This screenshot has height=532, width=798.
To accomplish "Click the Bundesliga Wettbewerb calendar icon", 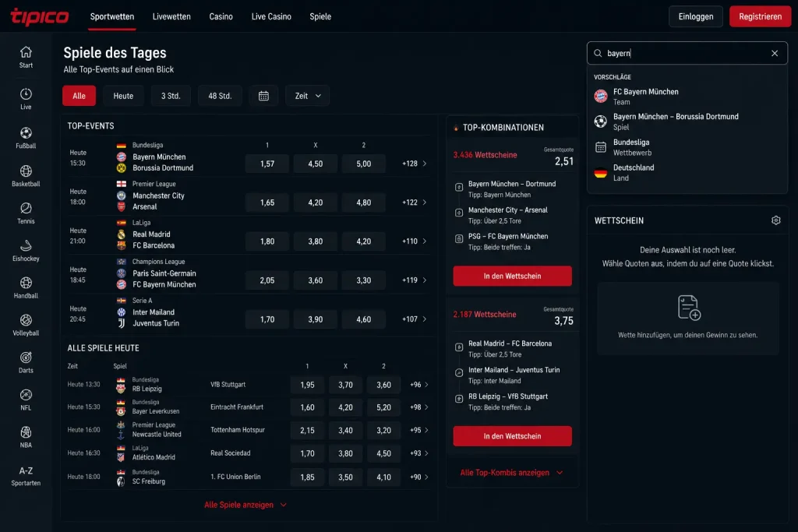I will 601,147.
